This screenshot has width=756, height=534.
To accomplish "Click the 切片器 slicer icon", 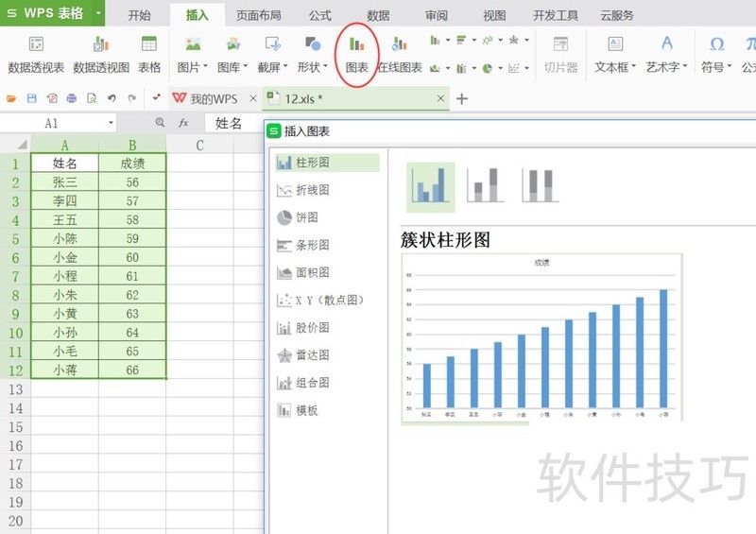I will (x=560, y=44).
